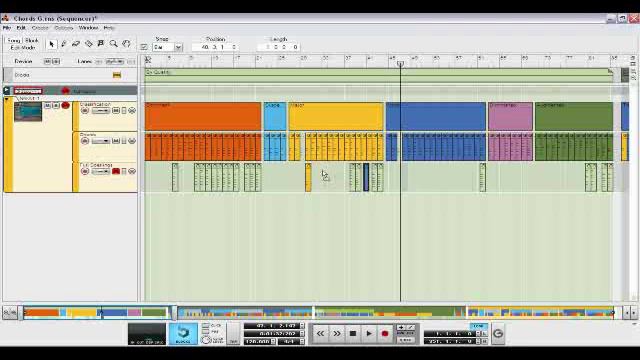This screenshot has width=640, height=360.
Task: Toggle record enable on the Classification lane
Action: pyautogui.click(x=85, y=111)
